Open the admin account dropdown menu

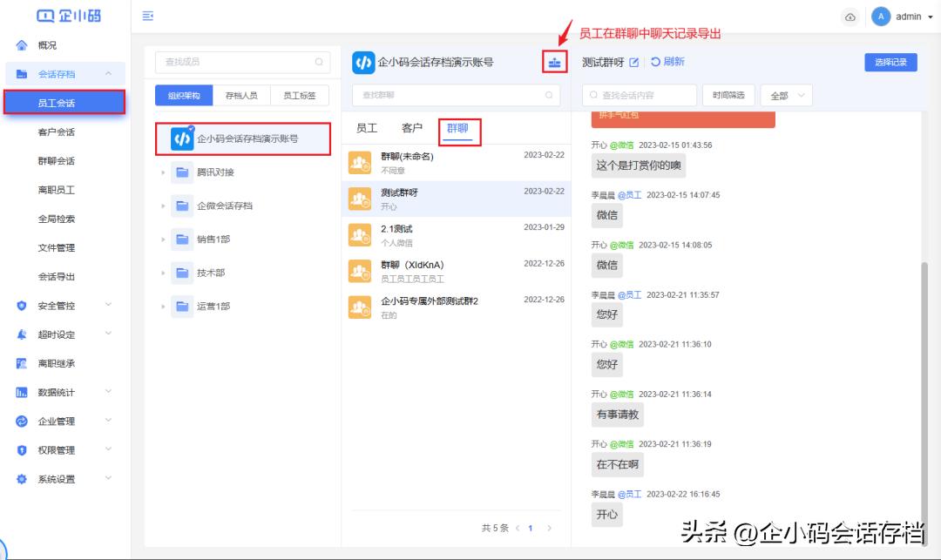[924, 16]
